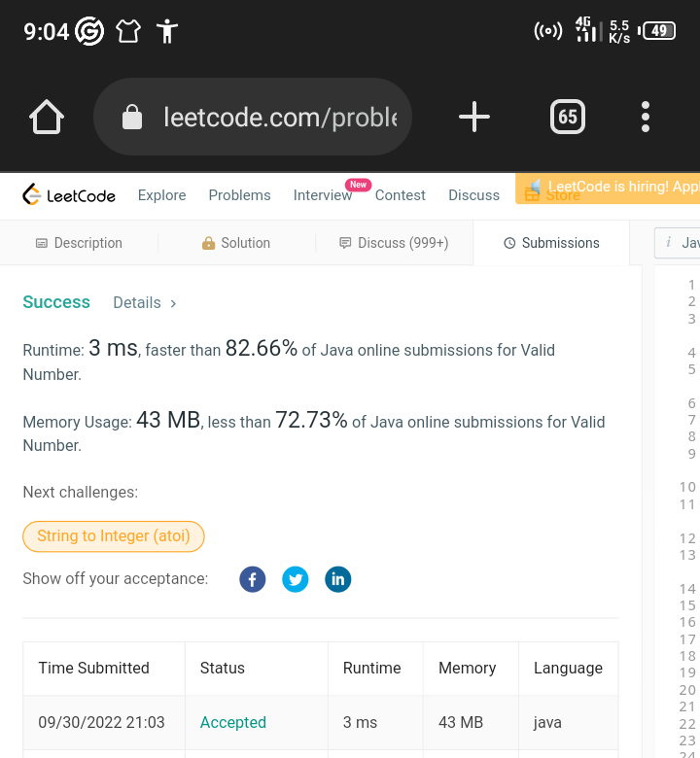Select the Submissions tab
The height and width of the screenshot is (758, 700).
(x=551, y=243)
